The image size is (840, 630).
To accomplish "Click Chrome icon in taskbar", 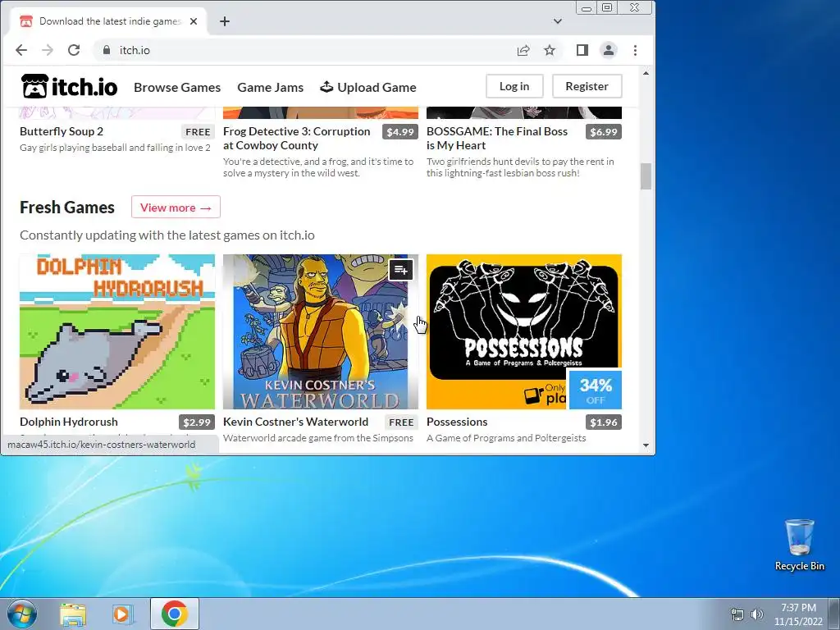I will coord(175,614).
